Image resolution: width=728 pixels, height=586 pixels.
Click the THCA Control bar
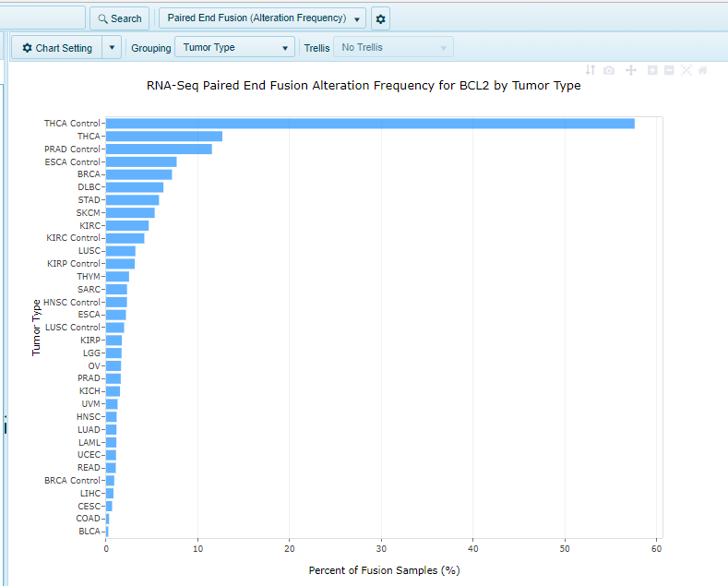[369, 124]
